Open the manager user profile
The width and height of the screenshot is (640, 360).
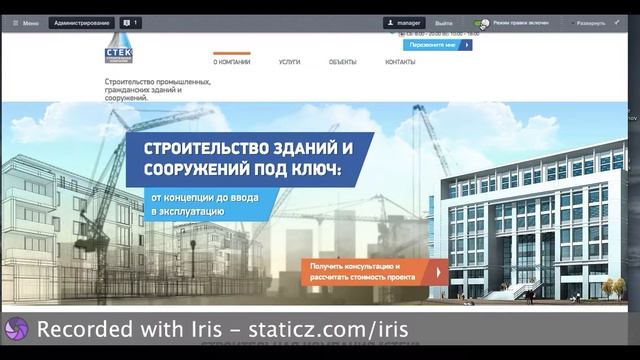pos(404,23)
